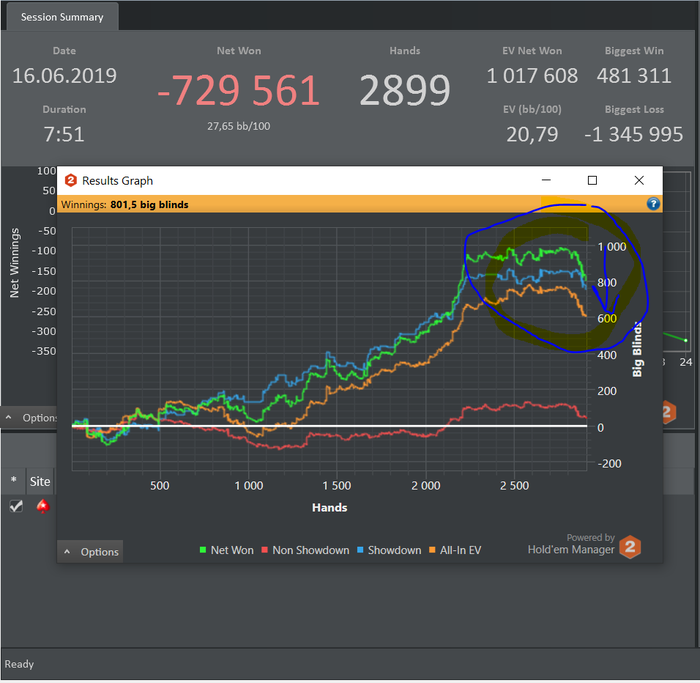
Task: Maximize the Results Graph window
Action: 592,180
